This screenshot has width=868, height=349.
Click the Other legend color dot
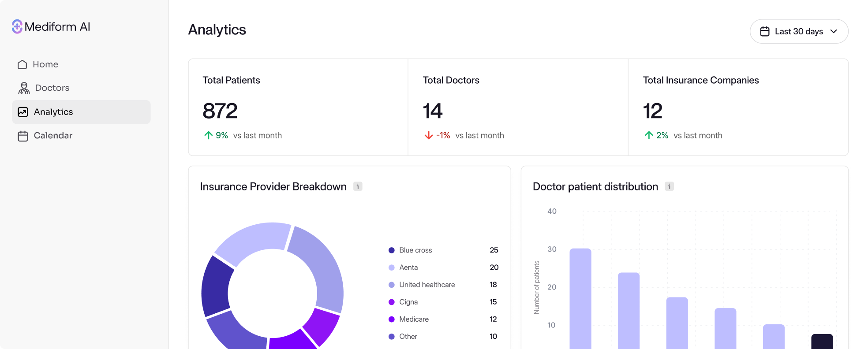click(391, 336)
